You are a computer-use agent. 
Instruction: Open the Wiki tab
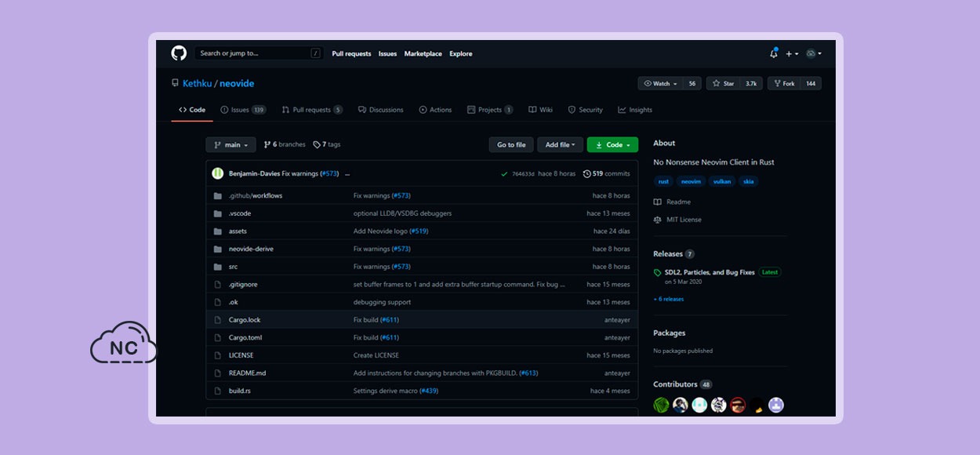[x=540, y=110]
